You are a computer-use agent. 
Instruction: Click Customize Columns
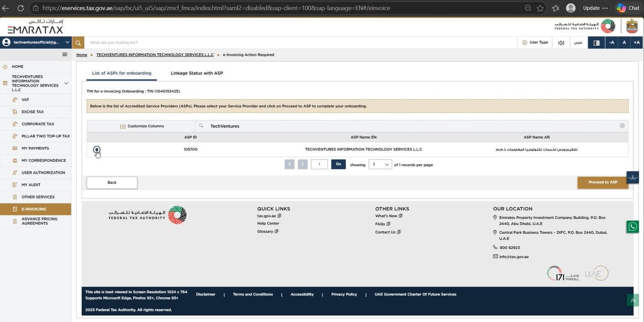pos(142,126)
